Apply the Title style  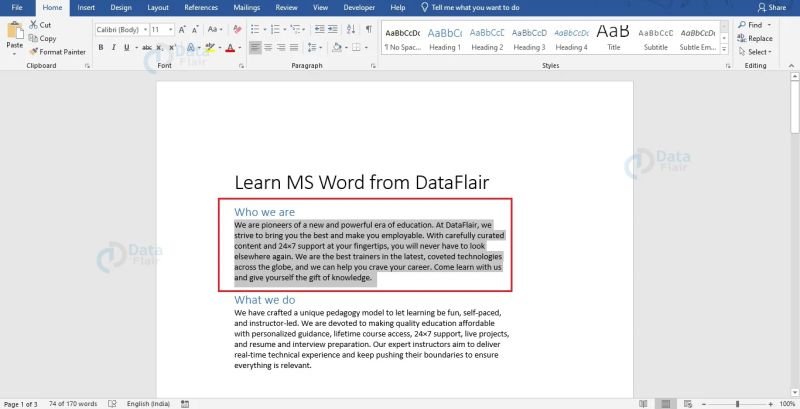click(x=613, y=38)
